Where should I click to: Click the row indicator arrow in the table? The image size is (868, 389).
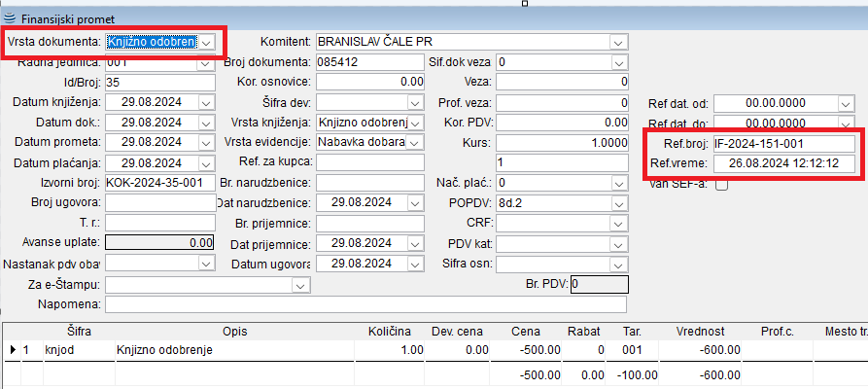(x=13, y=349)
